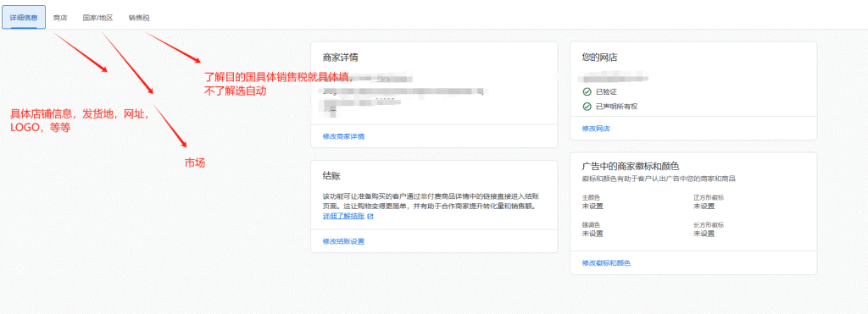Switch to the 详细信息 tab

[x=24, y=18]
